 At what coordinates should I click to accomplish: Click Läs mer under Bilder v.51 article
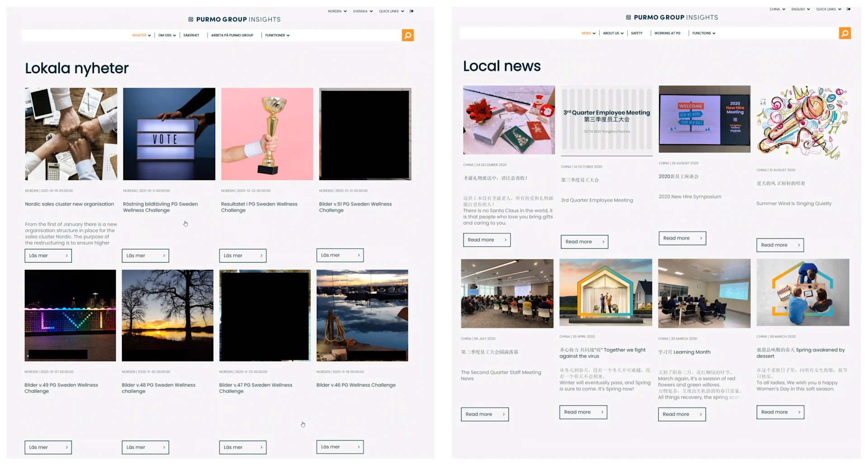tap(340, 255)
